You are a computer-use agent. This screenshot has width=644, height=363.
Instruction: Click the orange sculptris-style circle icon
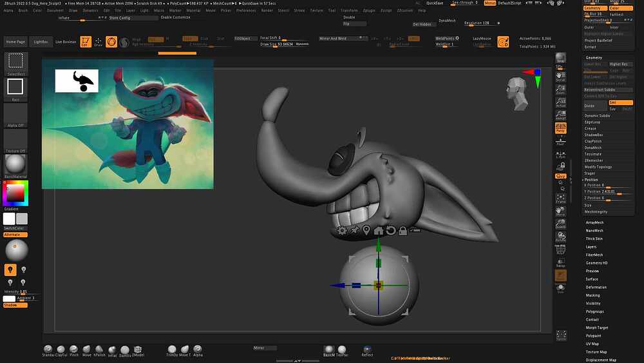tap(111, 41)
